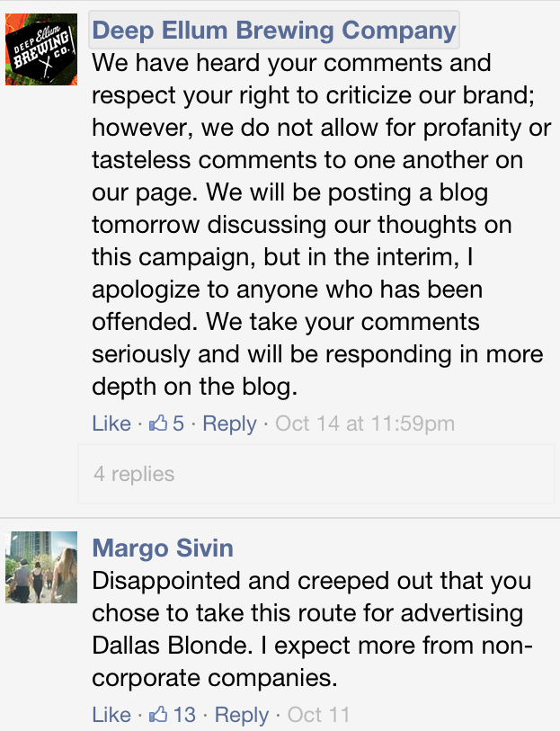
Task: Open Deep Ellum Brewing Company's profile picture
Action: (x=41, y=49)
